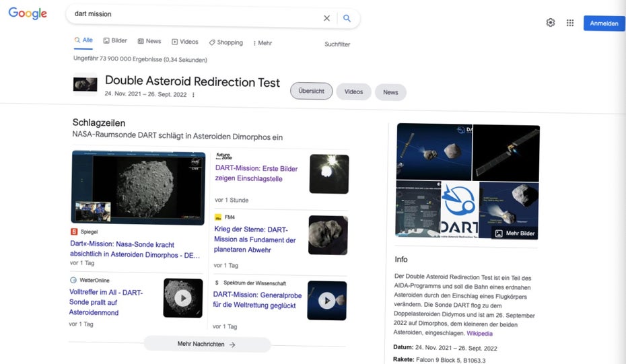Open the Wikipedia link in Info

pos(479,333)
